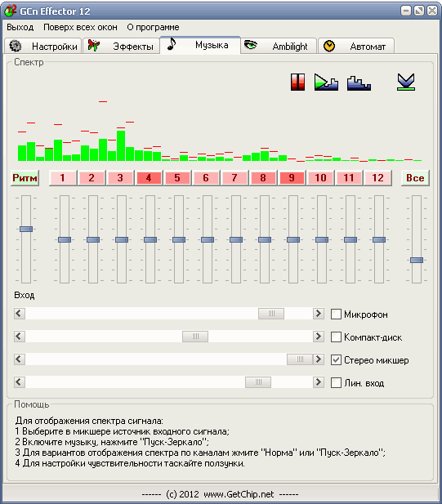This screenshot has width=442, height=504.
Task: Switch to the Эффекты butterfly tab
Action: pos(121,46)
